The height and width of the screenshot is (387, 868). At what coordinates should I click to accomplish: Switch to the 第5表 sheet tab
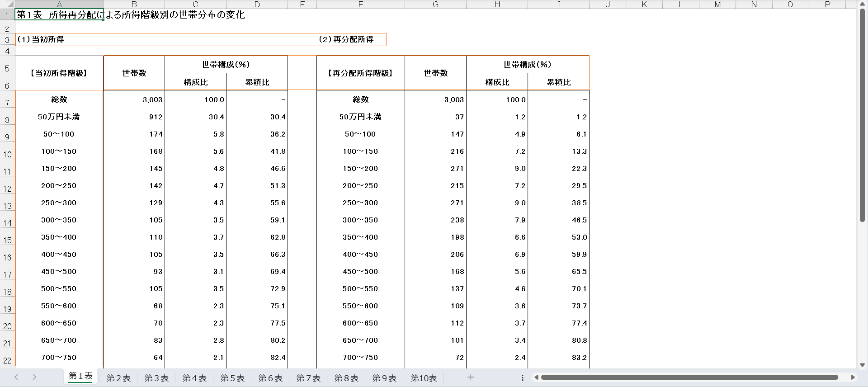click(x=232, y=378)
